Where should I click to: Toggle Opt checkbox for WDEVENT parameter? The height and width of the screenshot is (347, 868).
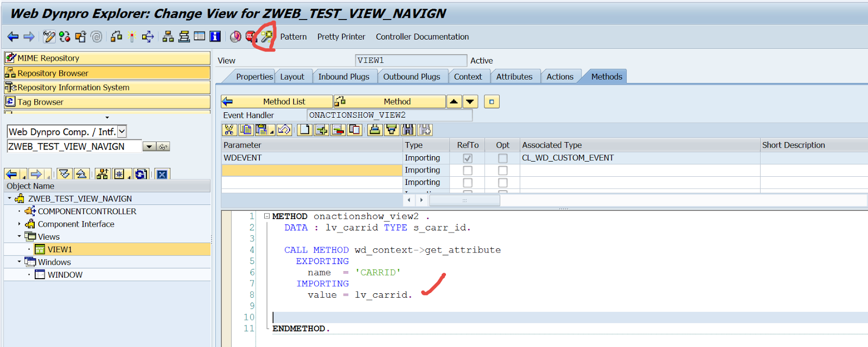[502, 158]
